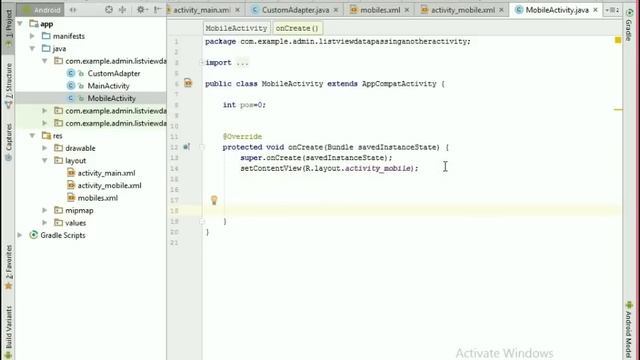Open the Gradle tool window tab
Viewport: 640px width, 360px height.
pyautogui.click(x=629, y=24)
